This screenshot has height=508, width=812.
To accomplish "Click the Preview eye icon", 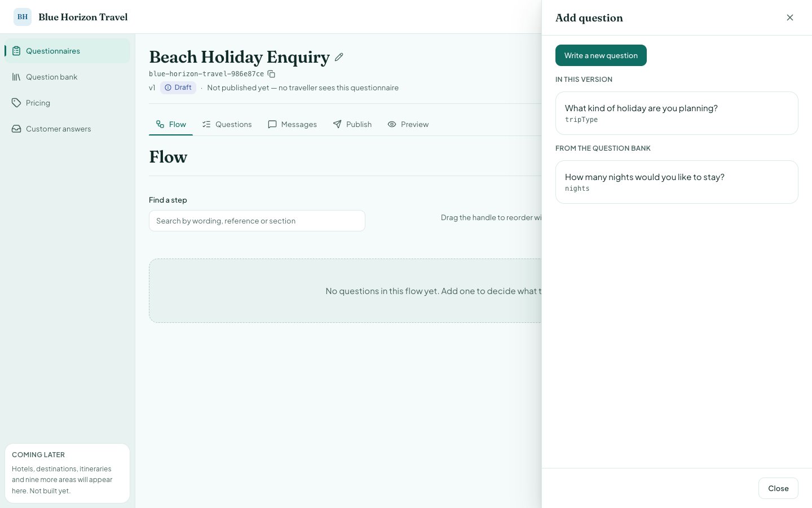I will click(x=392, y=124).
